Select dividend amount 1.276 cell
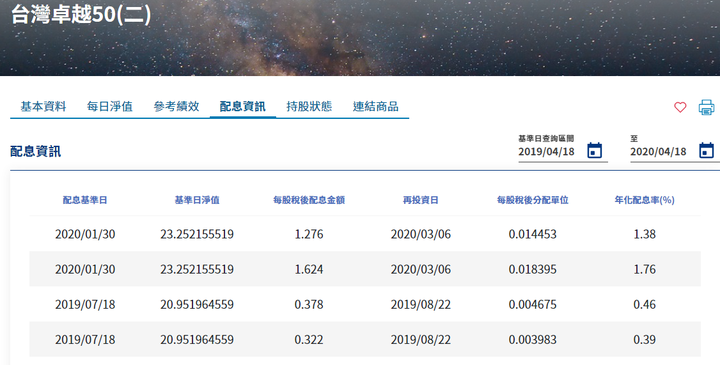Screen dimensions: 720x365 pos(309,234)
